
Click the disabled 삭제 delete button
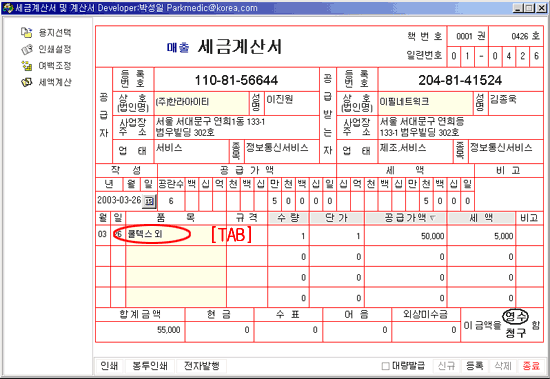point(503,366)
